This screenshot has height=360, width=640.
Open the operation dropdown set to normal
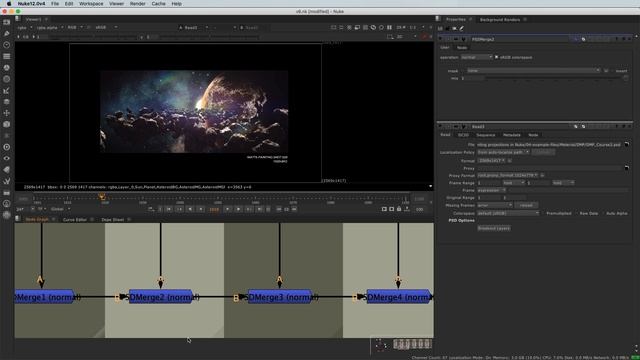click(476, 57)
